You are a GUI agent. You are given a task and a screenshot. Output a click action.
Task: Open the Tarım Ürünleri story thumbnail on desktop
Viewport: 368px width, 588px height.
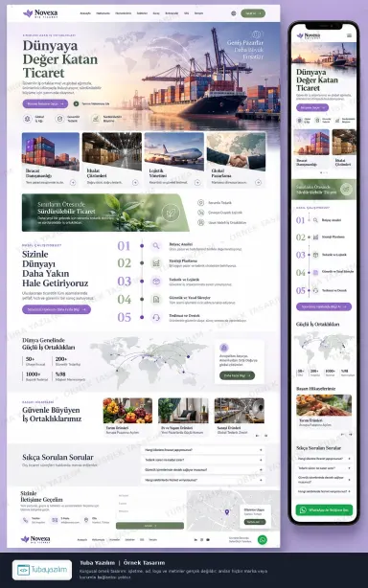(x=127, y=411)
